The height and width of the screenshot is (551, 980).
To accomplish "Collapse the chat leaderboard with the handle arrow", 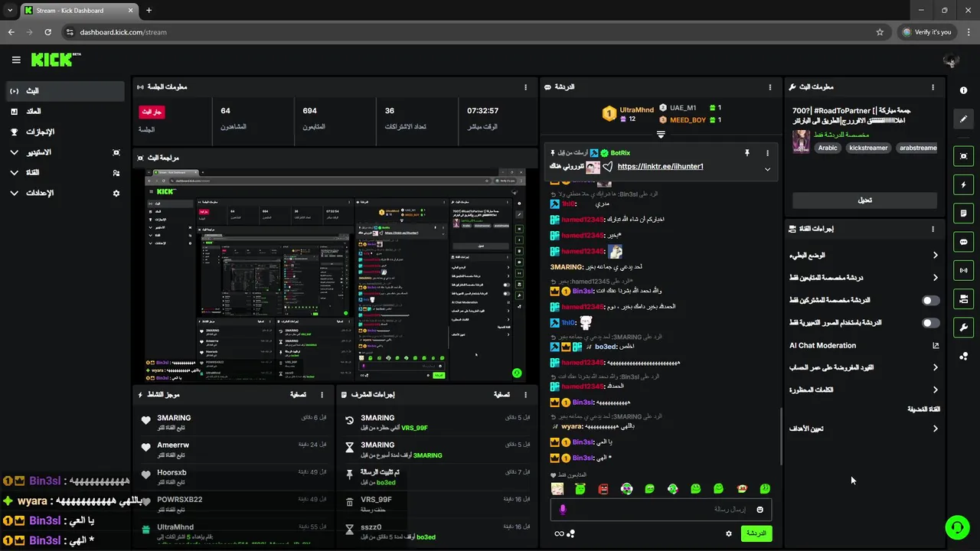I will click(661, 135).
